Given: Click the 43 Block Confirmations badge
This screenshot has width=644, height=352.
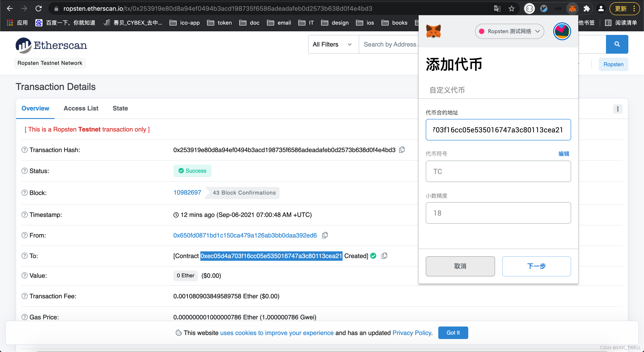Looking at the screenshot, I should click(242, 193).
